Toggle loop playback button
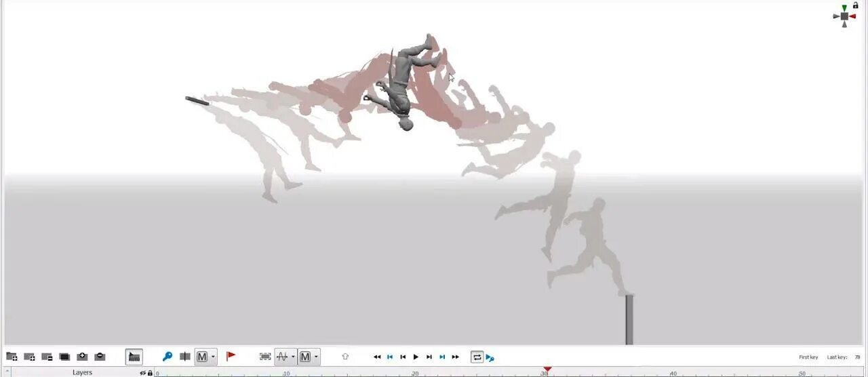The width and height of the screenshot is (868, 377). [x=477, y=357]
